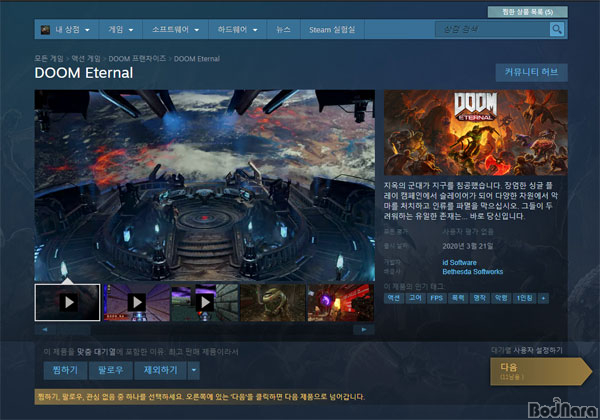Click the 팔로우 button
Viewport: 600px width, 420px height.
(111, 370)
